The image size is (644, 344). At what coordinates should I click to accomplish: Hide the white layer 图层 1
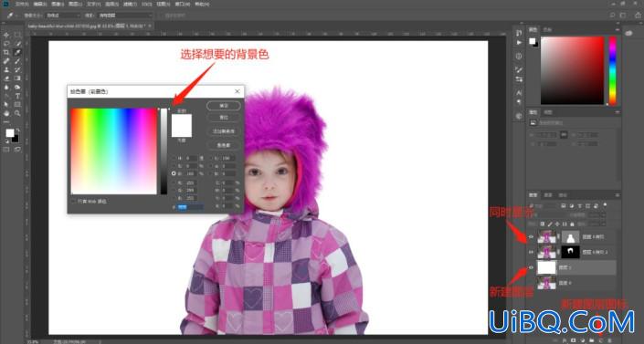[x=531, y=267]
